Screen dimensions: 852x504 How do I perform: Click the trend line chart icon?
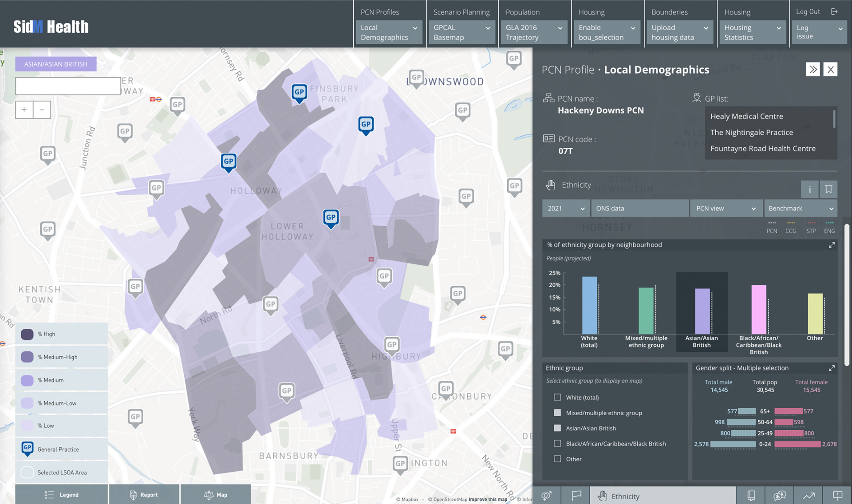pyautogui.click(x=809, y=496)
